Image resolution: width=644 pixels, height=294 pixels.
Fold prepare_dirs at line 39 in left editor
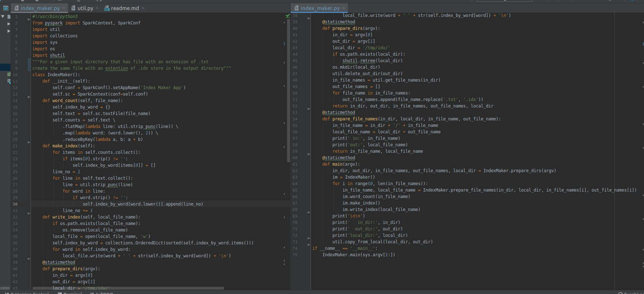pos(29,259)
